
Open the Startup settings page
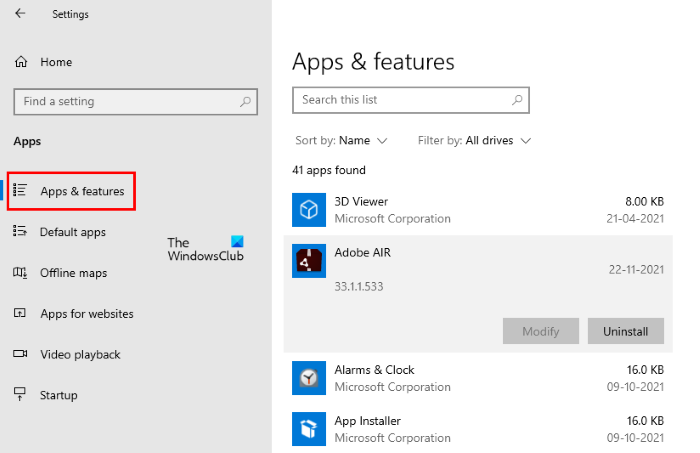(x=58, y=396)
